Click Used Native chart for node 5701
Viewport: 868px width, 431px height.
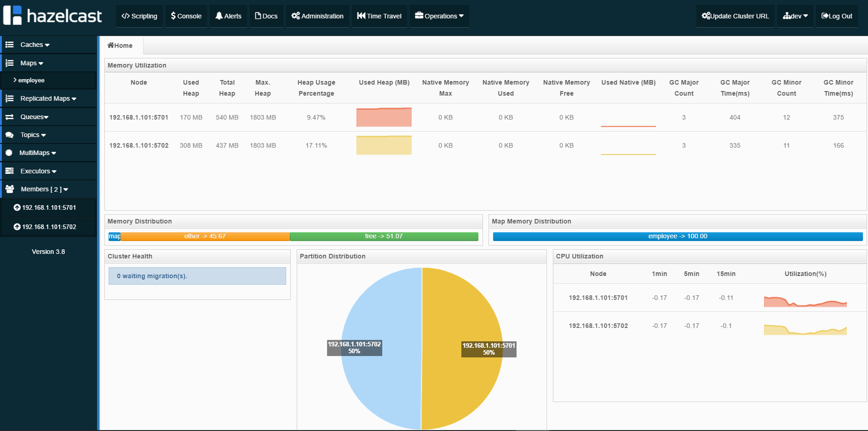628,117
